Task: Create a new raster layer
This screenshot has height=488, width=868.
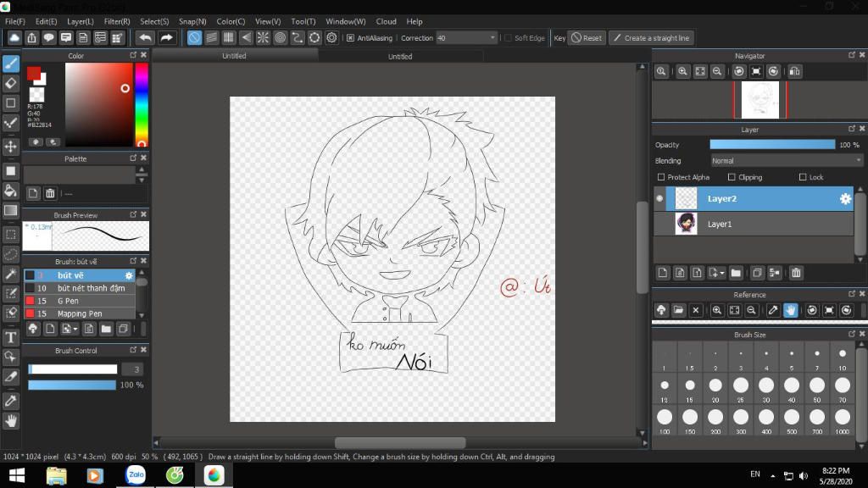Action: click(663, 273)
